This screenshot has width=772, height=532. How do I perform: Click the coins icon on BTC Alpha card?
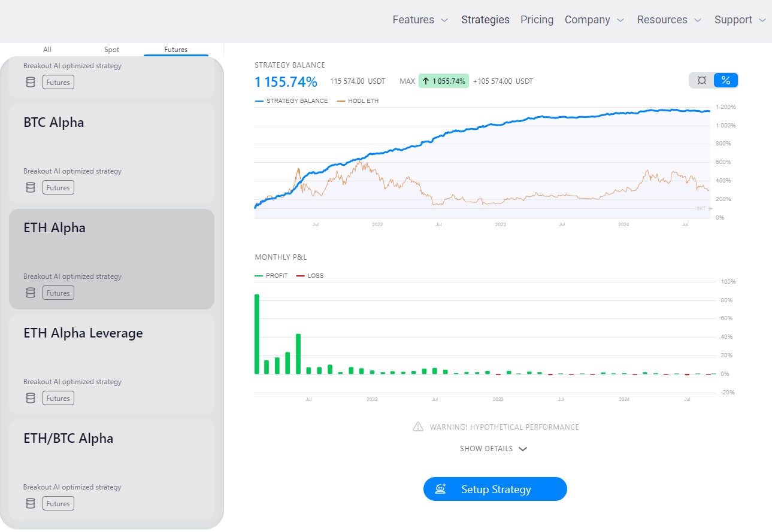coord(31,188)
